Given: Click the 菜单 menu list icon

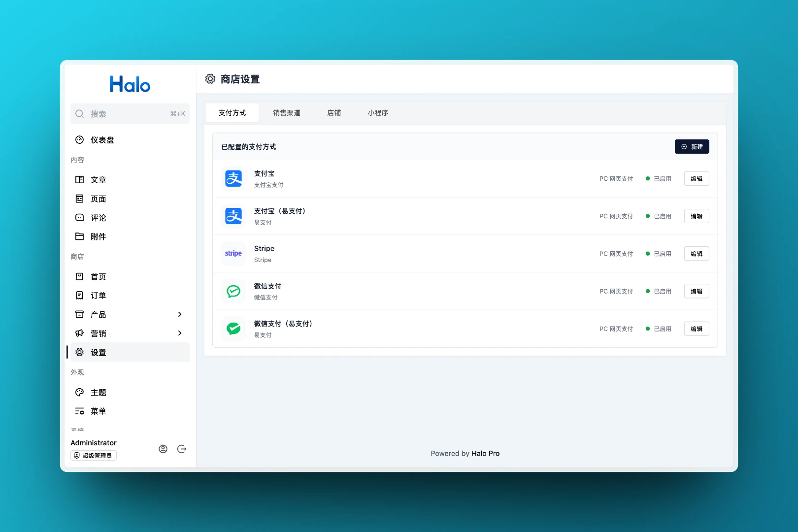Looking at the screenshot, I should click(x=79, y=411).
